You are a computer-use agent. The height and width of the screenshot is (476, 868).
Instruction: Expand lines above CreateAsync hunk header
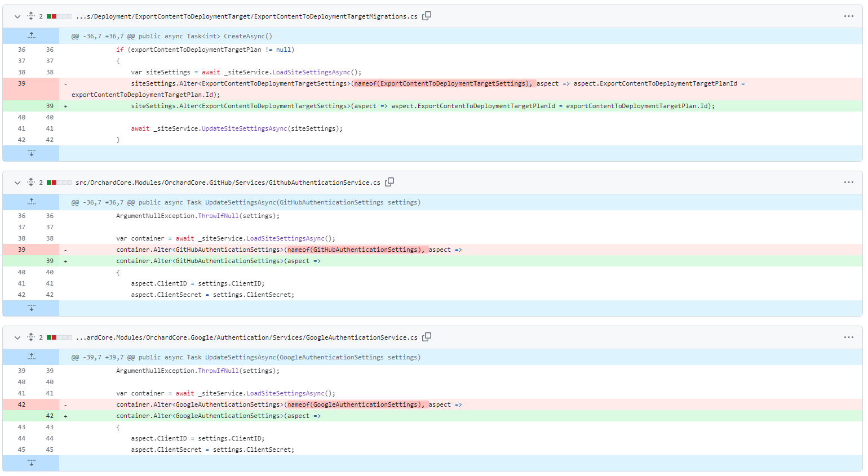coord(32,36)
